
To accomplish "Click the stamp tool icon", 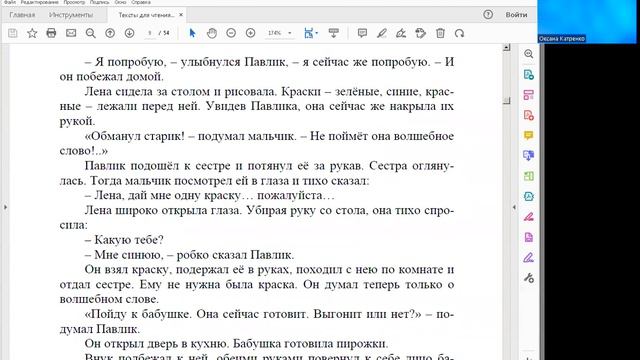I will point(420,33).
